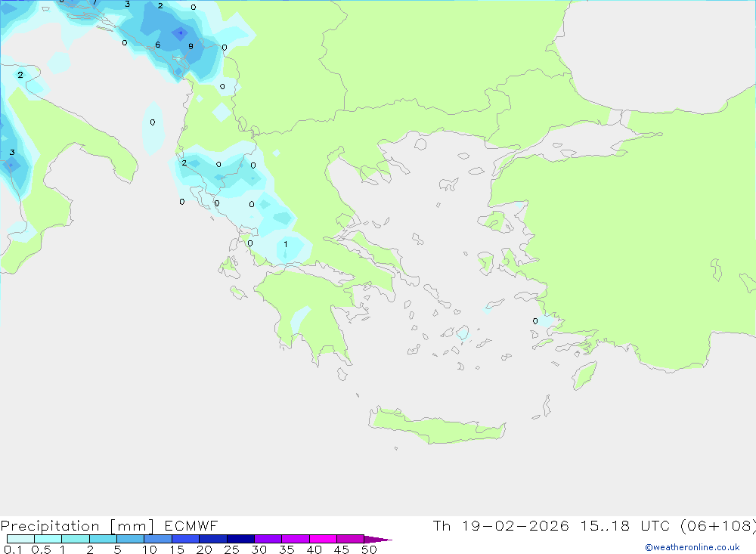
Task: Click the precipitation value '6' on the map
Action: [x=158, y=45]
